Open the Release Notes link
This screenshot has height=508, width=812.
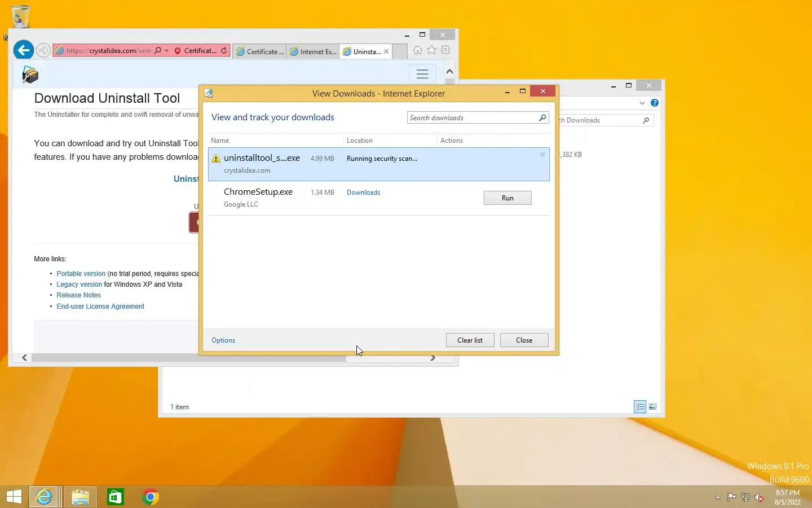pyautogui.click(x=78, y=295)
